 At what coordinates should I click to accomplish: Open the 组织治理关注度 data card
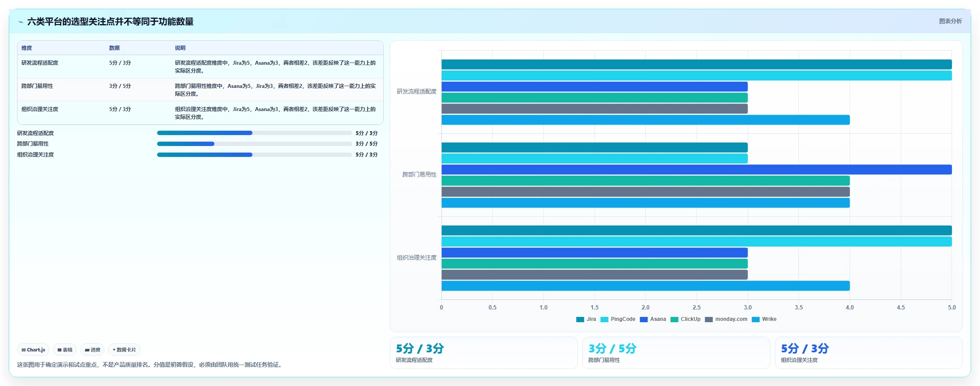coord(869,353)
